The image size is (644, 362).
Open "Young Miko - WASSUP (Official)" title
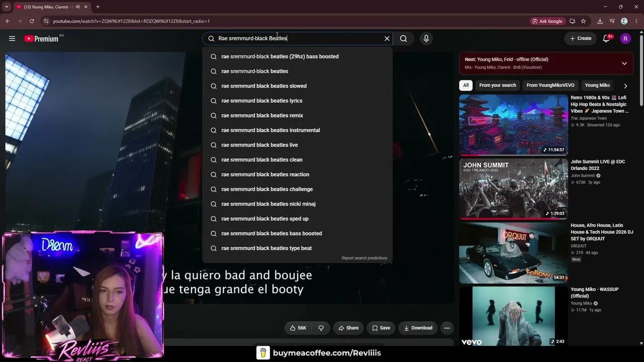pos(595,293)
